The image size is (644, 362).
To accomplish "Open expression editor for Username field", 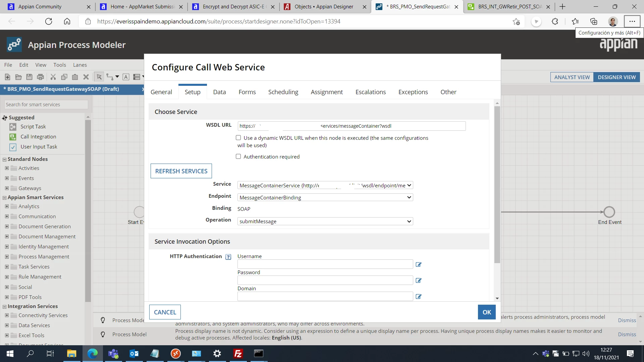I will click(x=419, y=264).
